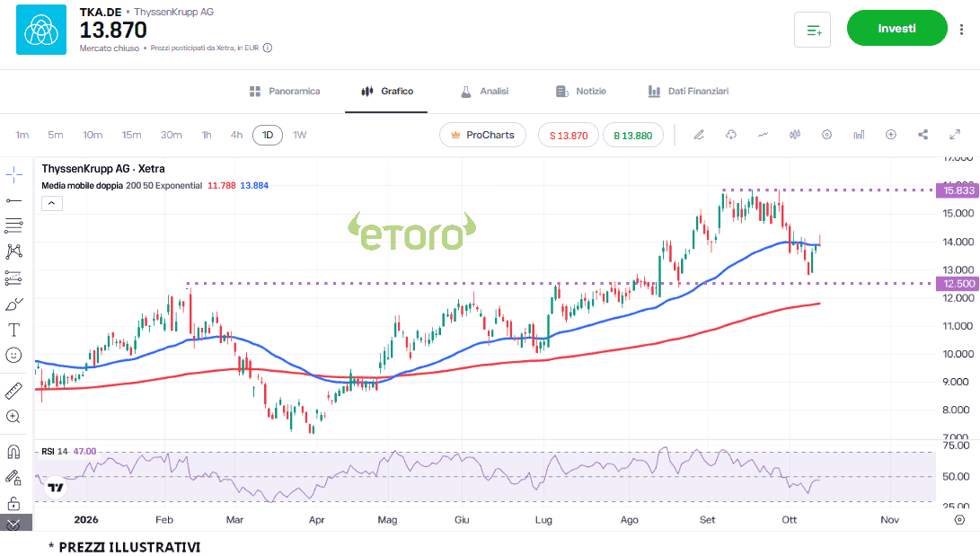The image size is (980, 556).
Task: Select the 5m timeframe
Action: point(56,135)
